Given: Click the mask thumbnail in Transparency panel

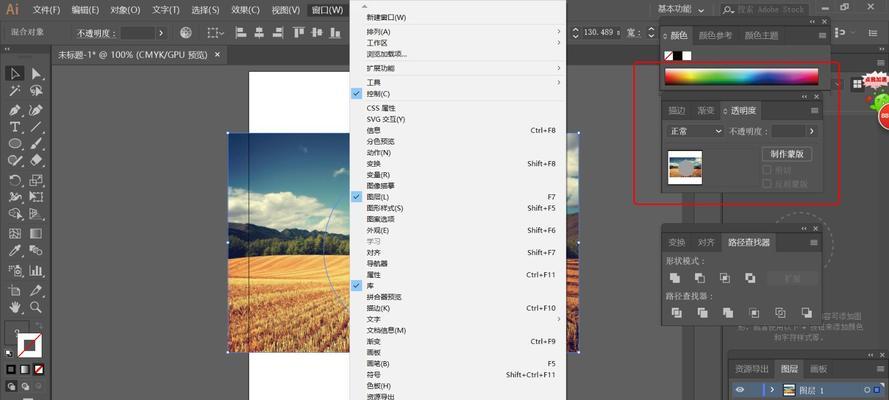Looking at the screenshot, I should point(685,167).
